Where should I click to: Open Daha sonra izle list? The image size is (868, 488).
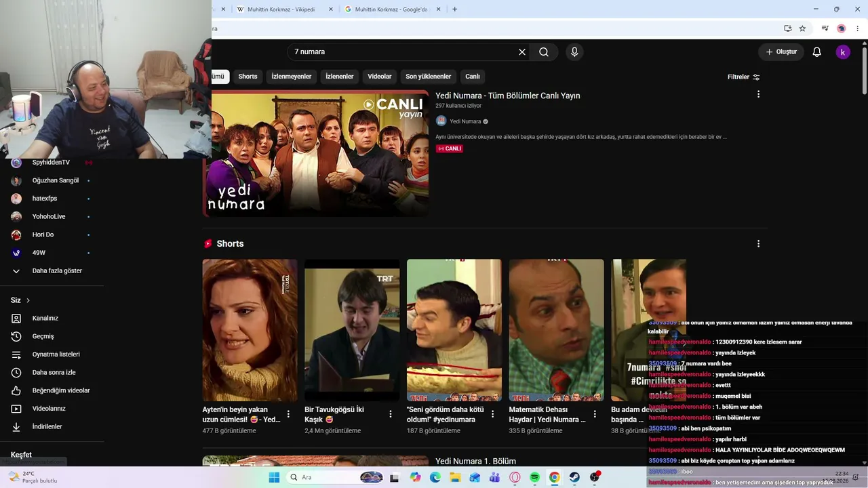(53, 372)
